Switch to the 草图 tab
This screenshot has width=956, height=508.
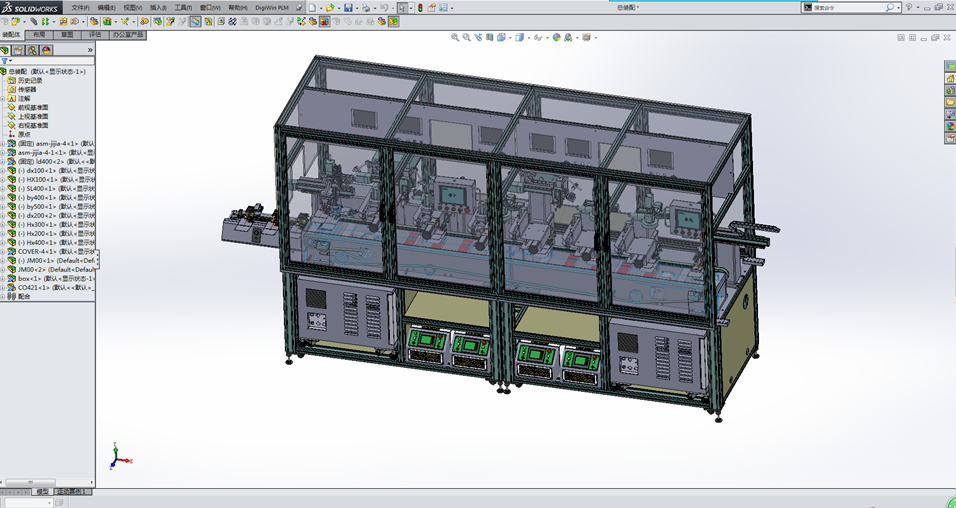[67, 35]
